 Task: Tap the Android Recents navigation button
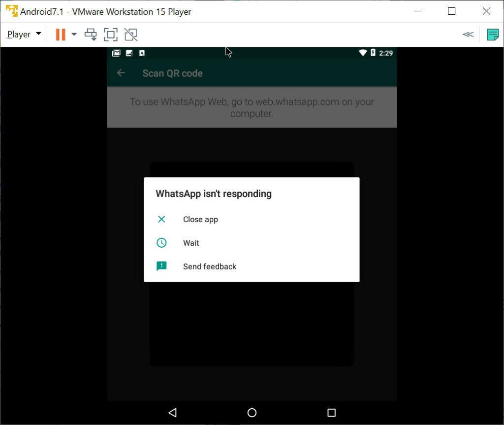(x=331, y=413)
